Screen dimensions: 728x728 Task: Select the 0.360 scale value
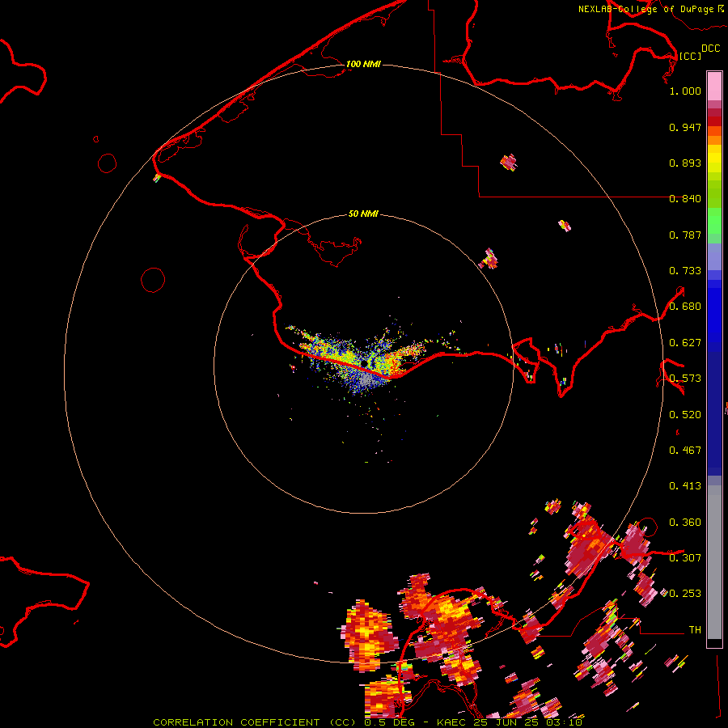685,523
